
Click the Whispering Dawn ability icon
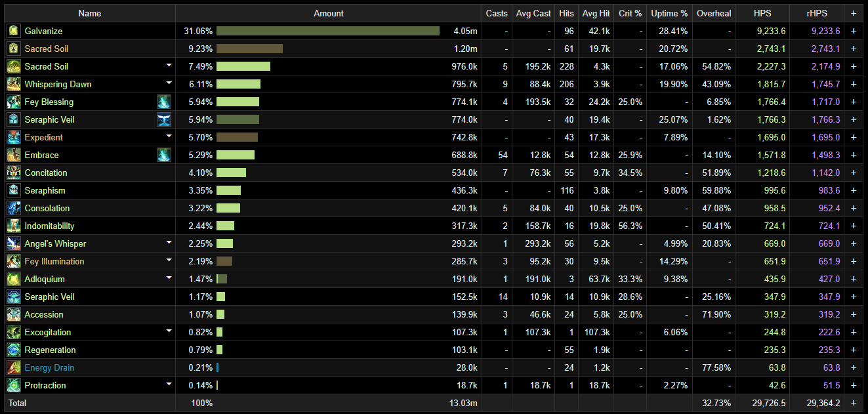click(x=14, y=84)
